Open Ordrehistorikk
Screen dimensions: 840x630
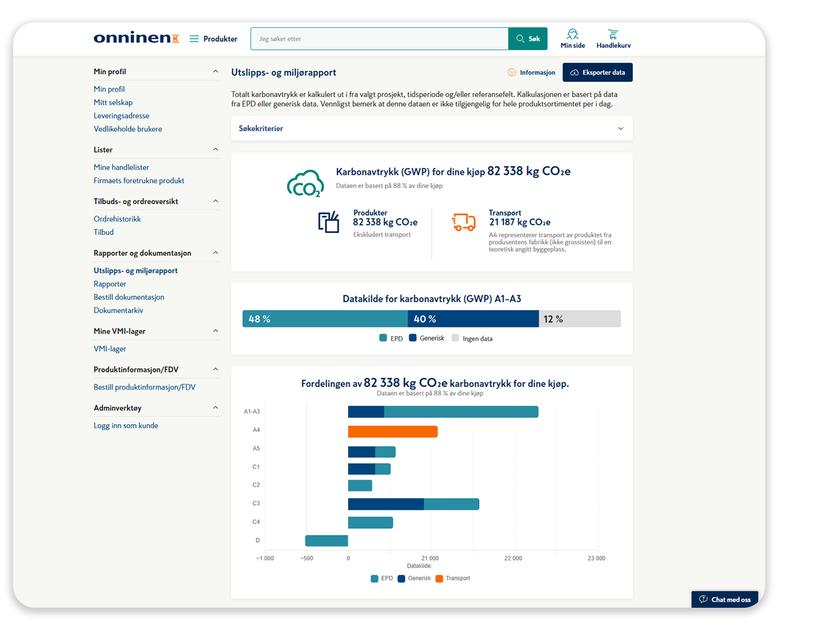(117, 219)
